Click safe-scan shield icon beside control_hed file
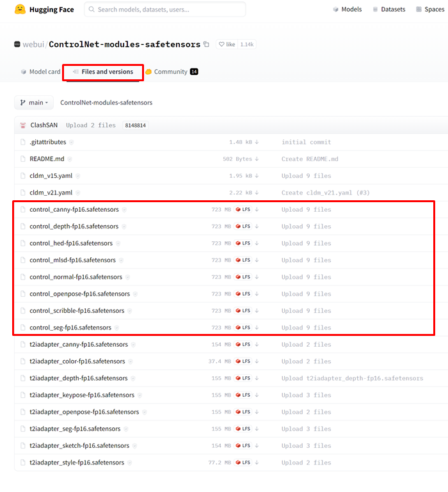Screen dimensions: 448x492 118,243
